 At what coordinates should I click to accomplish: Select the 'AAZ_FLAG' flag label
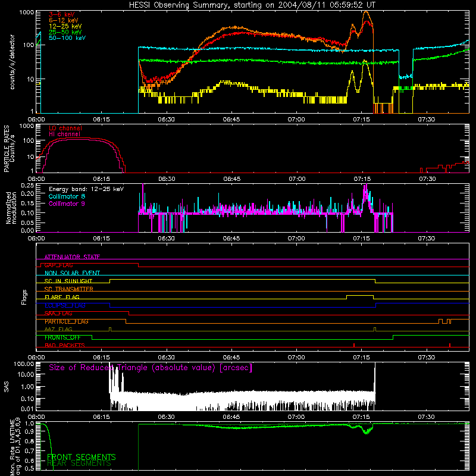tap(58, 329)
